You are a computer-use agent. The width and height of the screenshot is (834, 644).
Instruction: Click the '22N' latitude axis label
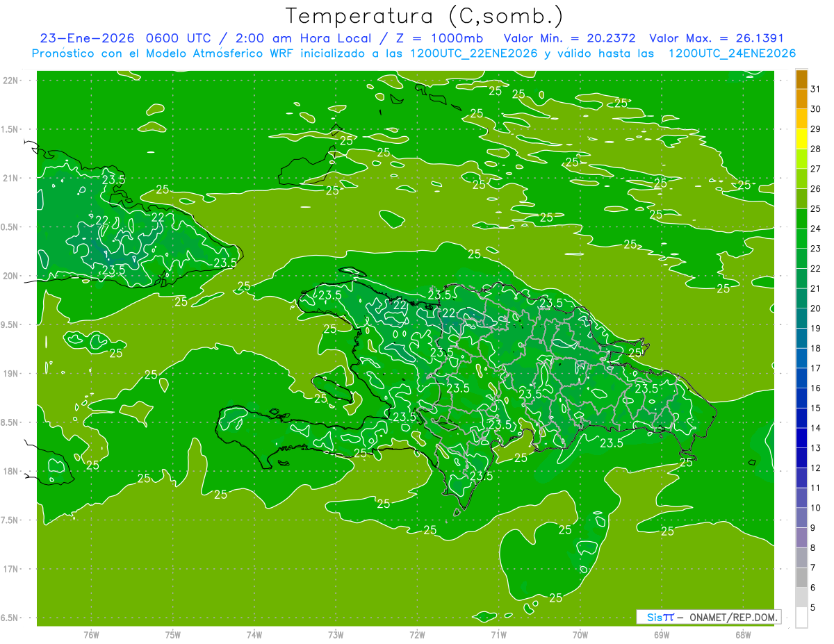(10, 81)
